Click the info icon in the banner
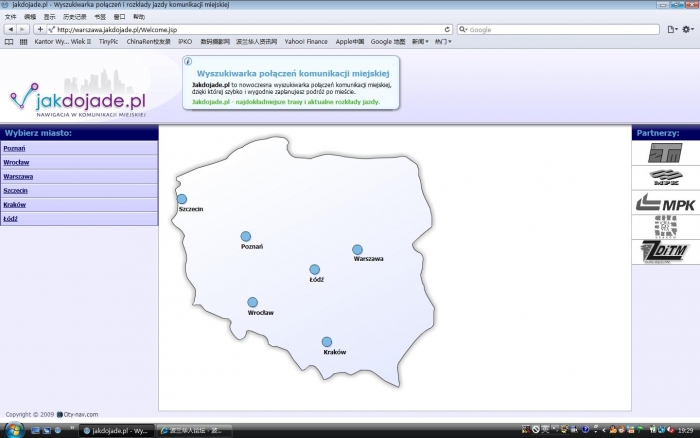Screen dimensions: 700x438 pos(188,62)
